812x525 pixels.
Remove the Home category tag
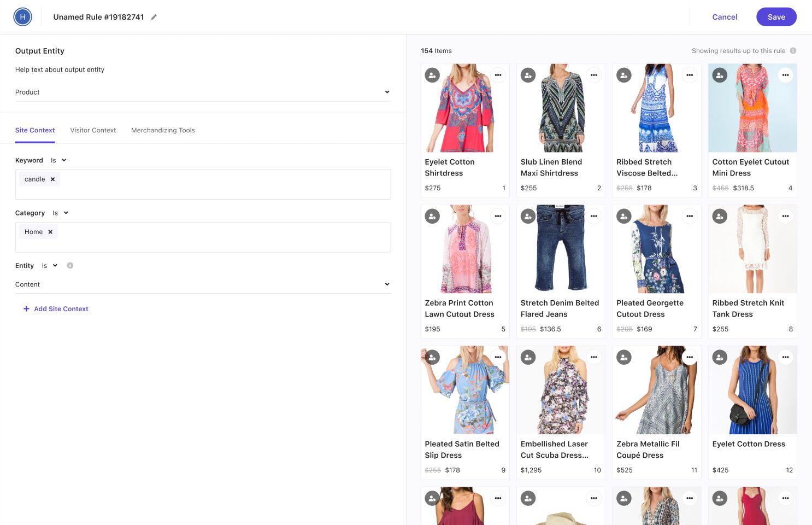(50, 232)
